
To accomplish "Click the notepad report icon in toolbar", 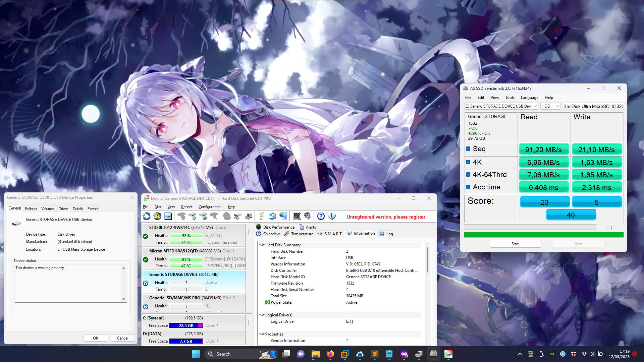I will pos(262,217).
